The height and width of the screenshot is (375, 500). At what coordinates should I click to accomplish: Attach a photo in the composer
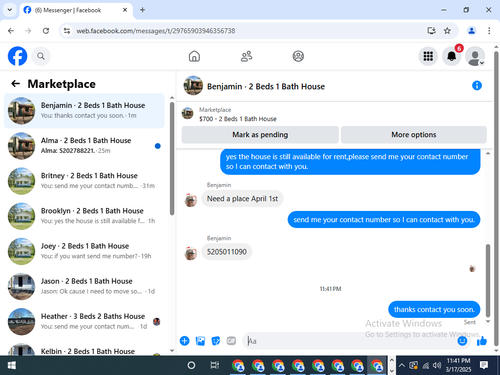(x=200, y=341)
